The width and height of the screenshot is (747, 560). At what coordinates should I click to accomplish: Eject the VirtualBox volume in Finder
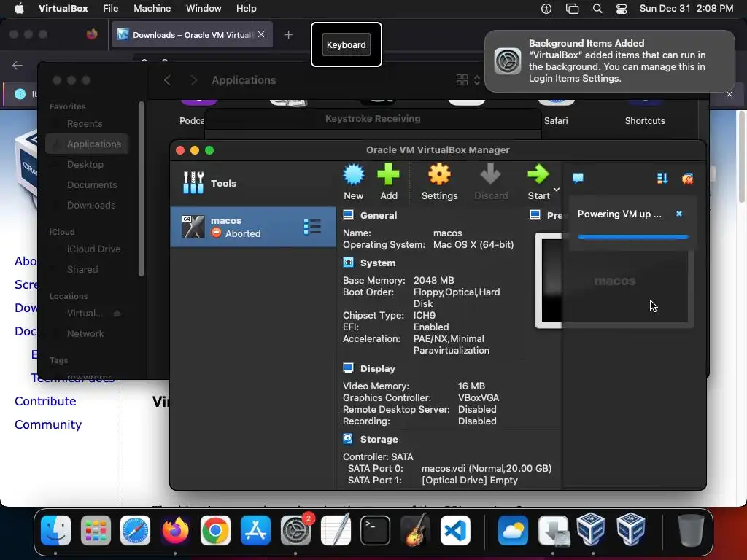pyautogui.click(x=117, y=314)
